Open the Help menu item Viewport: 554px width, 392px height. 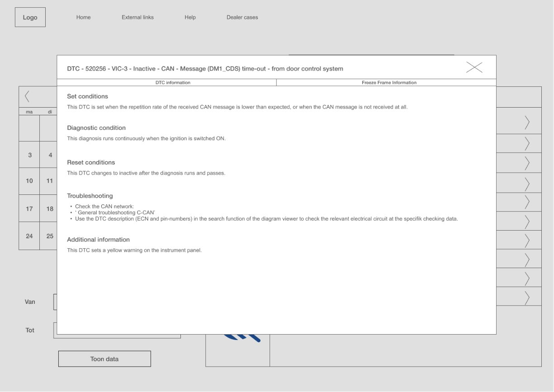coord(190,18)
